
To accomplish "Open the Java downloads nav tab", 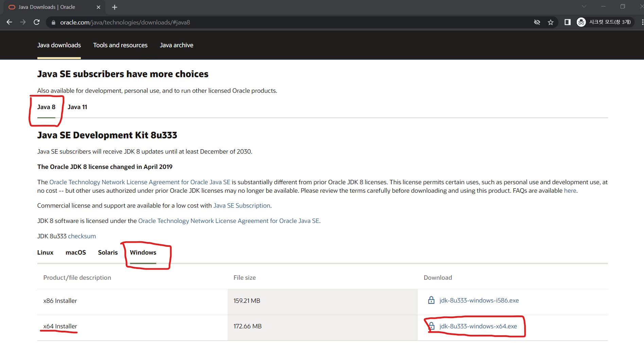I will tap(59, 45).
